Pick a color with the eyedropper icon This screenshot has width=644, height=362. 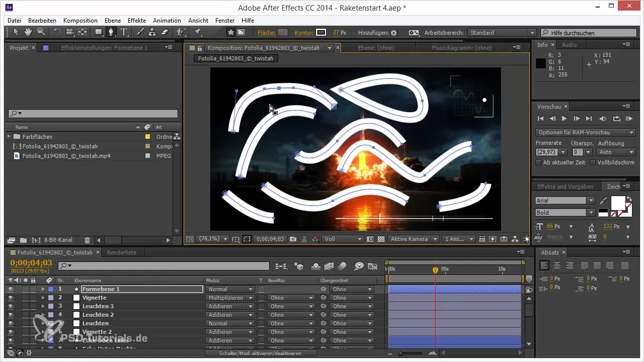coord(603,201)
